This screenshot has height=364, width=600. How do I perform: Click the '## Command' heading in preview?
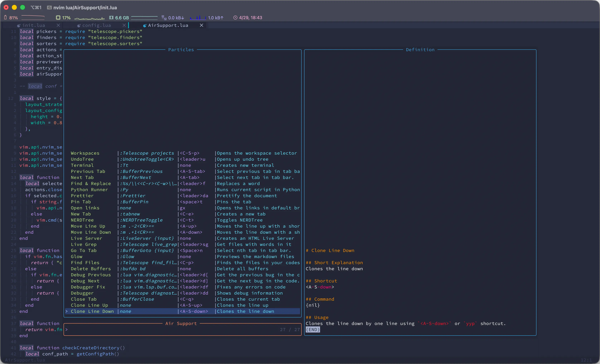click(x=320, y=299)
